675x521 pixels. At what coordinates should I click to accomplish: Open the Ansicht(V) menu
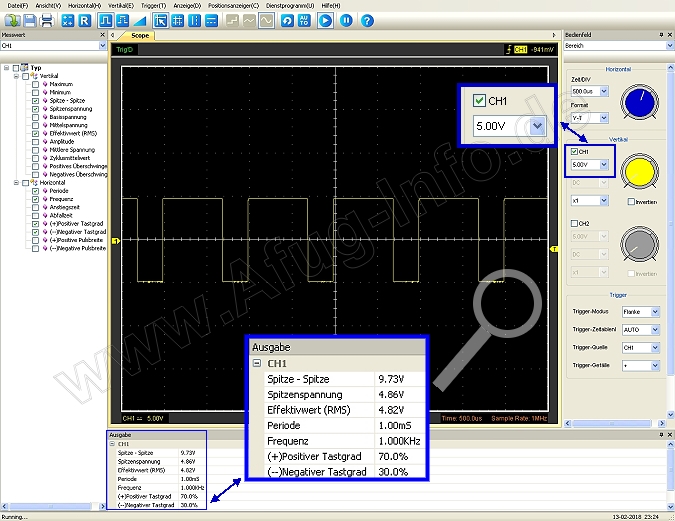coord(48,6)
